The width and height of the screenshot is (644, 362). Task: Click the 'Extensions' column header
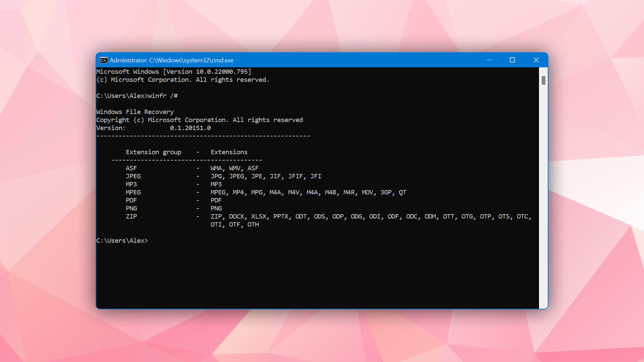click(x=229, y=152)
